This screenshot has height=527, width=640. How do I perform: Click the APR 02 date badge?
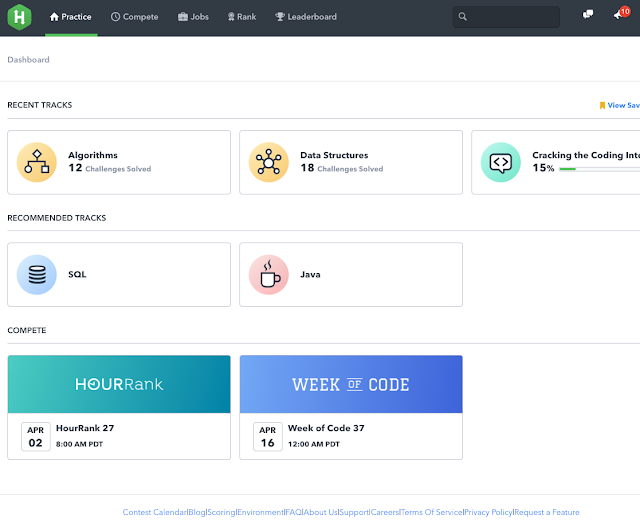(36, 436)
